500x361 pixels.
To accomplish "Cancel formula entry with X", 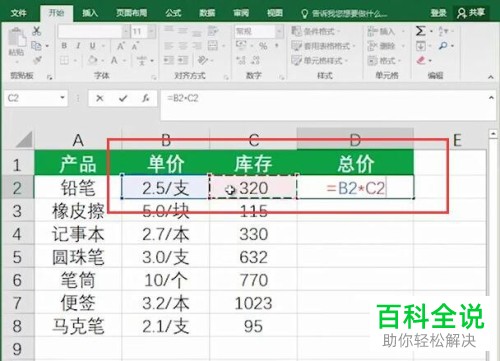I will pos(100,98).
